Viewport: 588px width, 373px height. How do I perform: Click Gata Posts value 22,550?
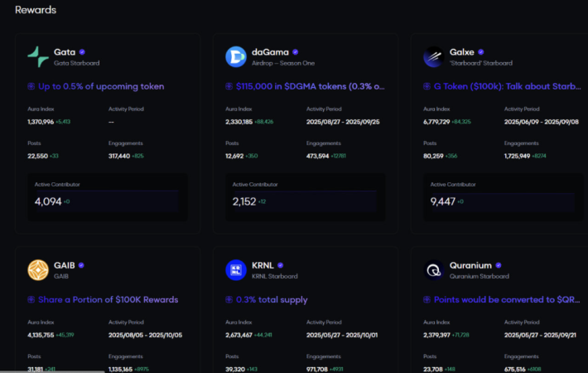point(37,156)
